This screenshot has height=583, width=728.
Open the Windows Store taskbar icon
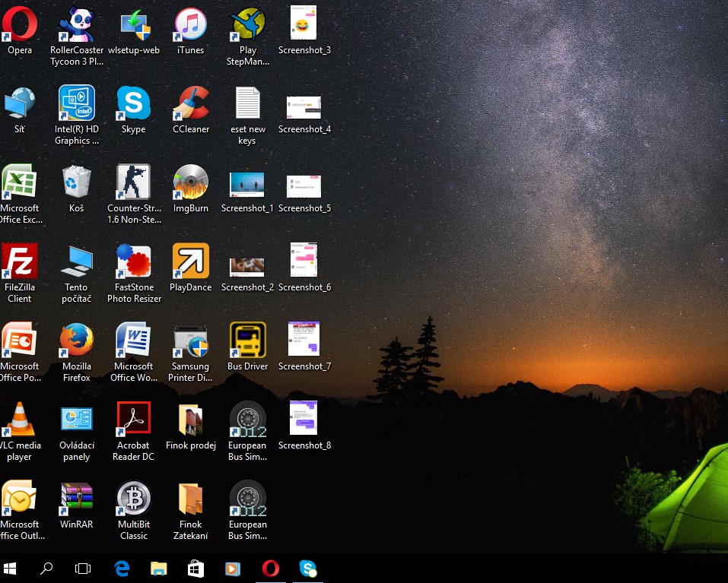pos(196,568)
